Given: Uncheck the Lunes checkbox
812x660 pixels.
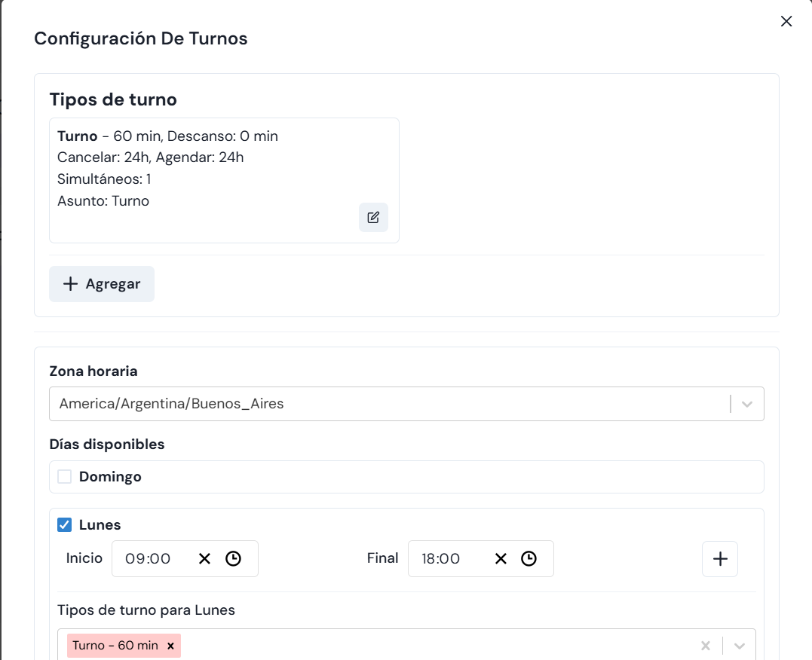Looking at the screenshot, I should (x=65, y=525).
